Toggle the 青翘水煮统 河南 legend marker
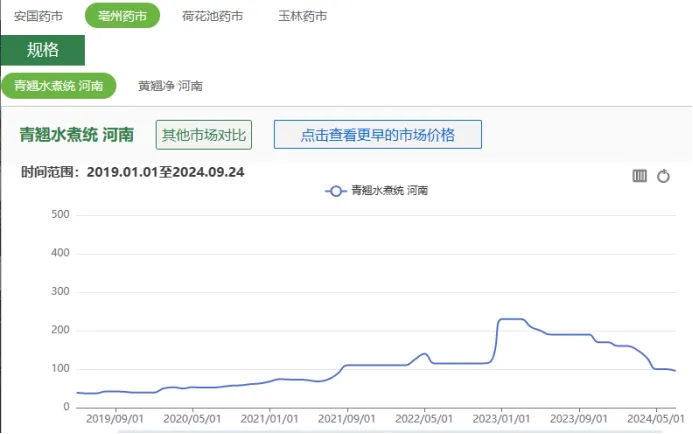Screen dimensions: 693x434 pyautogui.click(x=335, y=191)
